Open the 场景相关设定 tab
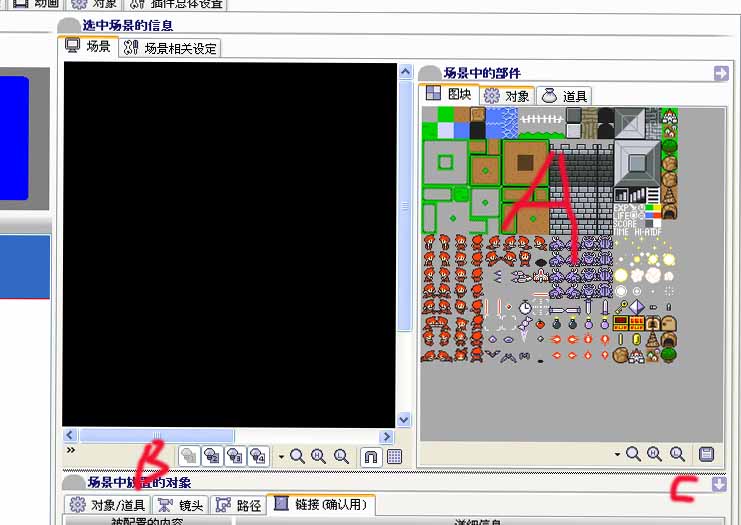The height and width of the screenshot is (525, 741). (x=170, y=48)
